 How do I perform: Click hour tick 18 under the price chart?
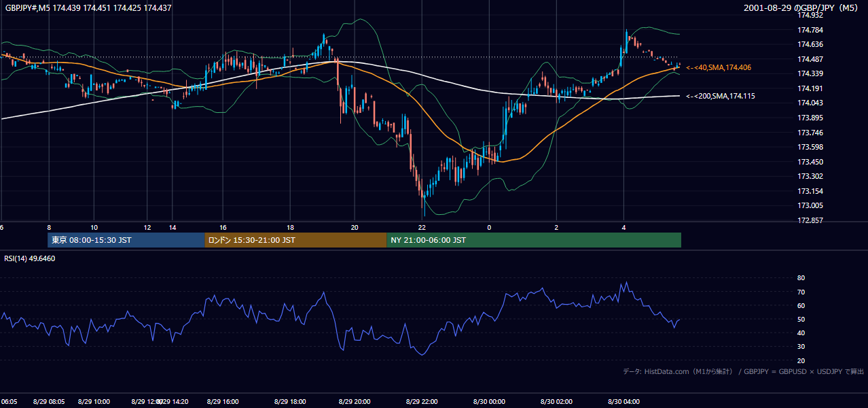coord(290,227)
